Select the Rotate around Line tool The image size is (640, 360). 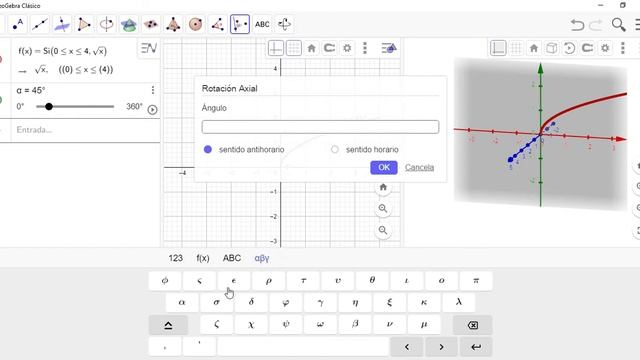pos(240,24)
